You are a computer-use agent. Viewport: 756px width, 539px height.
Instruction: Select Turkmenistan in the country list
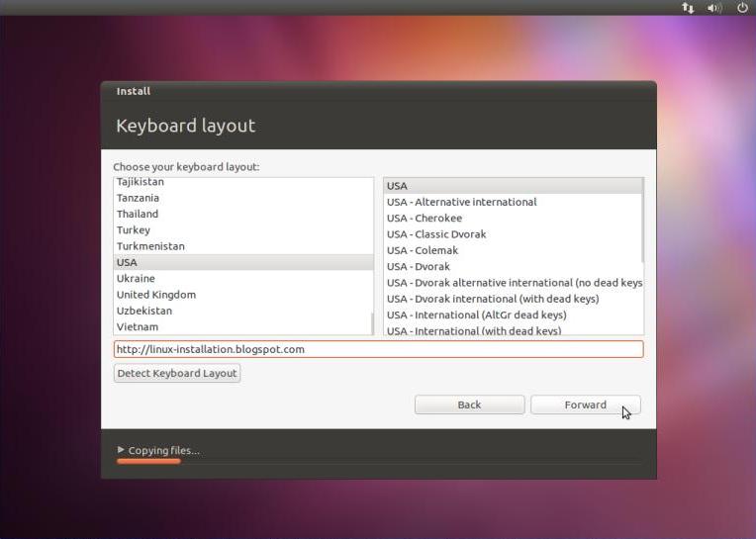tap(243, 246)
